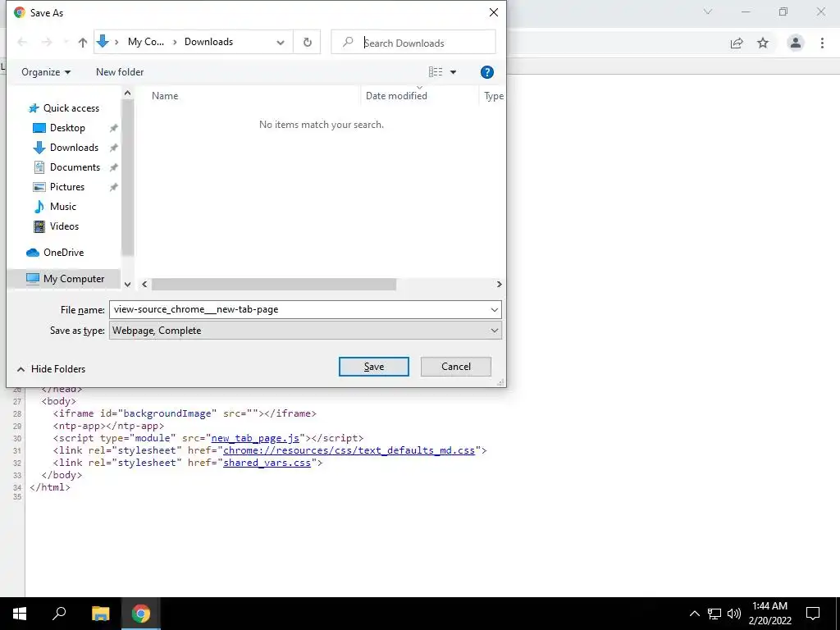This screenshot has width=840, height=630.
Task: Open the Save as type dropdown
Action: pos(305,331)
